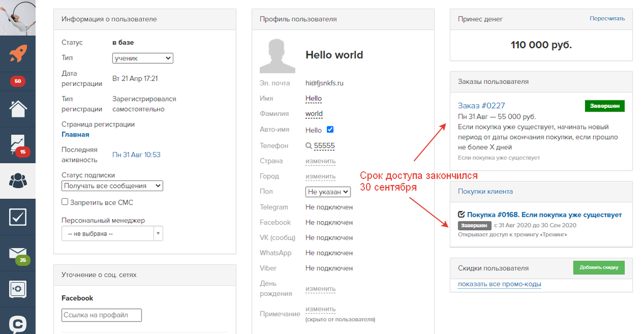Open the Статус подписки dropdown

coord(112,186)
